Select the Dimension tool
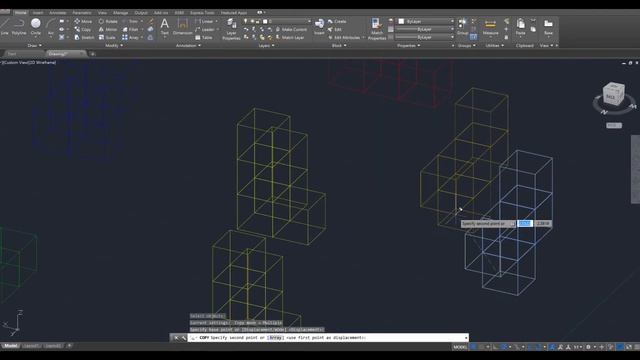The image size is (640, 360). click(182, 27)
